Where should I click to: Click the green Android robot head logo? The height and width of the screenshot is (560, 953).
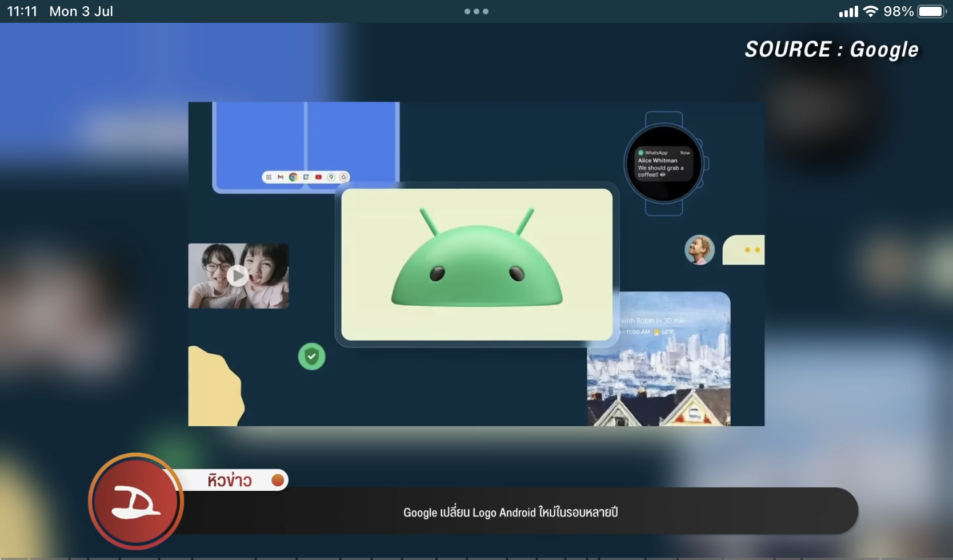click(476, 257)
